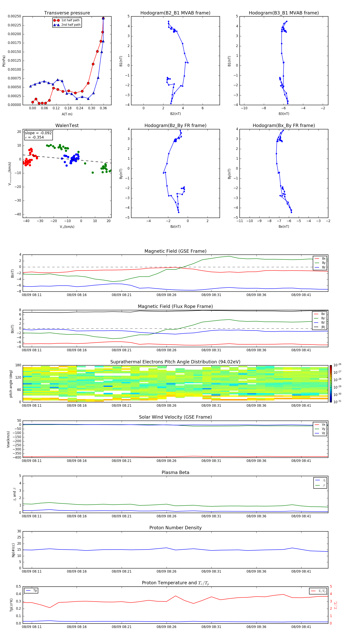The width and height of the screenshot is (351, 644).
Task: Click the 'Plasma Beta' panel title
Action: point(175,472)
